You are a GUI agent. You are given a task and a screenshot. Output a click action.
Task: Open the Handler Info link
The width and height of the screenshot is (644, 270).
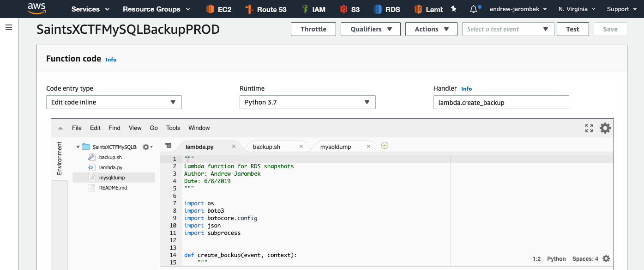[x=467, y=89]
